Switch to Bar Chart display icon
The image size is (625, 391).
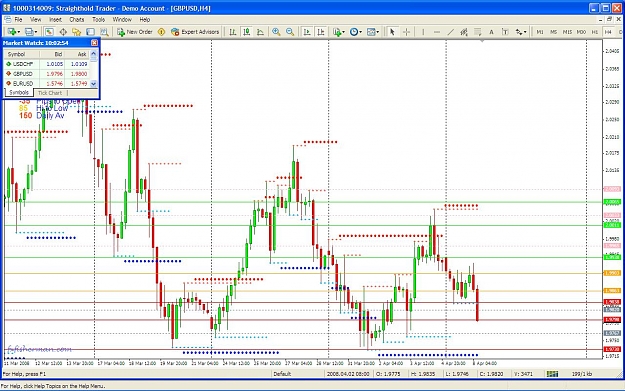tap(233, 32)
